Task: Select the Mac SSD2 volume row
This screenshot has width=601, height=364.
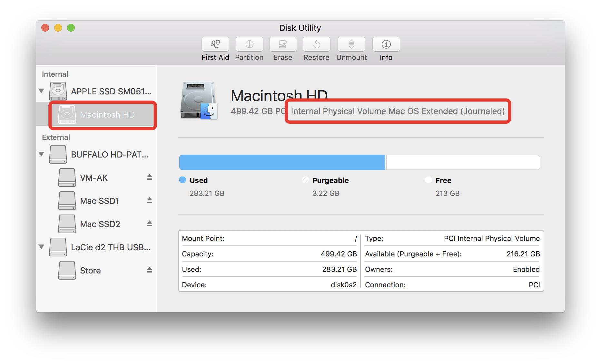Action: tap(97, 224)
